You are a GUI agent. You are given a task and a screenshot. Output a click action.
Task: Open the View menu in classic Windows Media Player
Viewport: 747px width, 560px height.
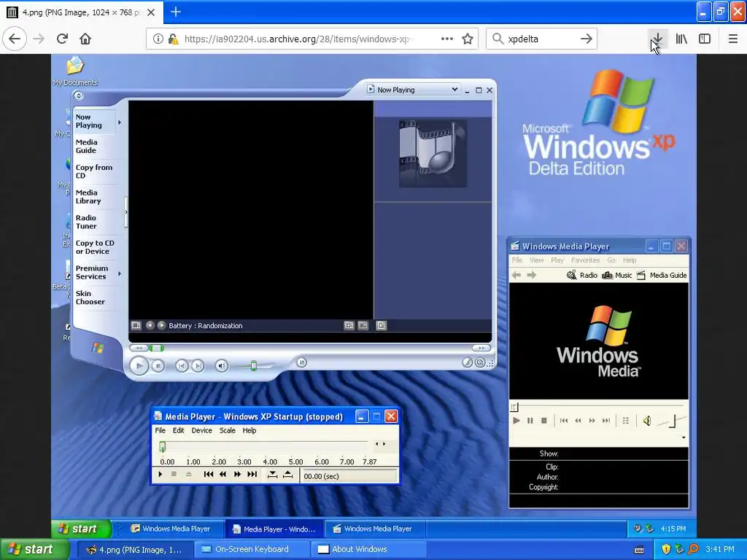tap(536, 260)
